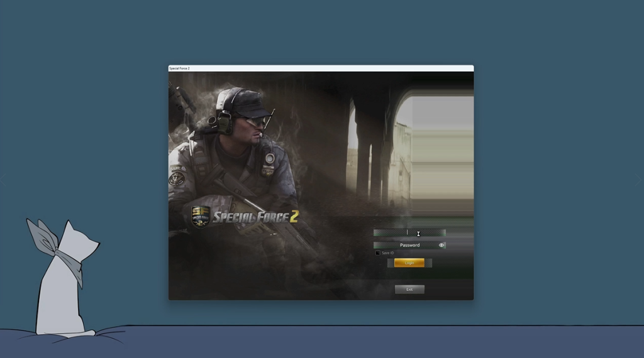Click the Exit button

[x=409, y=290]
